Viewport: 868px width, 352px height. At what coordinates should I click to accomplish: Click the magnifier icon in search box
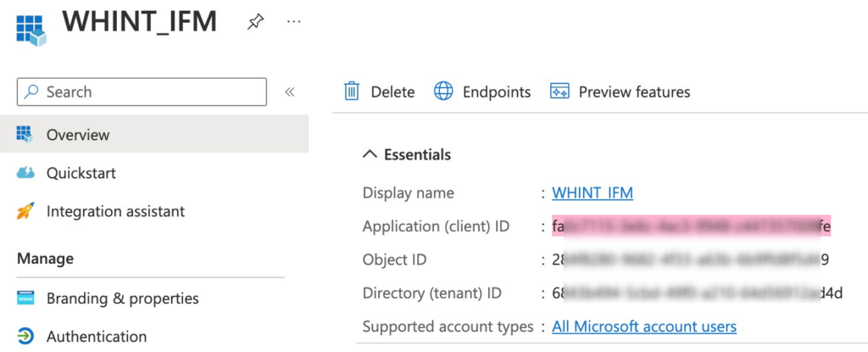point(31,92)
